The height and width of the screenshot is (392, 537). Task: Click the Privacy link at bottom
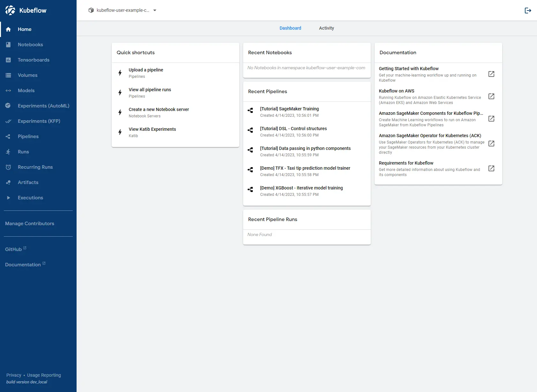[x=14, y=375]
